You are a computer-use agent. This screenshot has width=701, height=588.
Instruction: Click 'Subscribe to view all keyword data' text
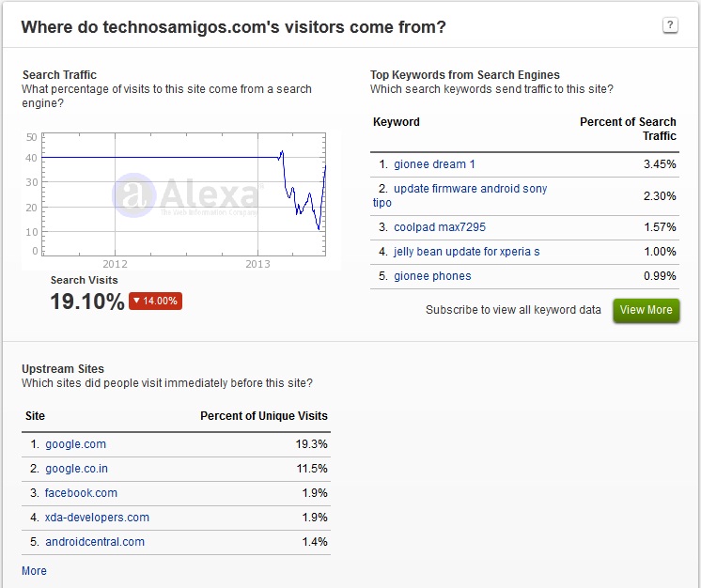(x=513, y=310)
